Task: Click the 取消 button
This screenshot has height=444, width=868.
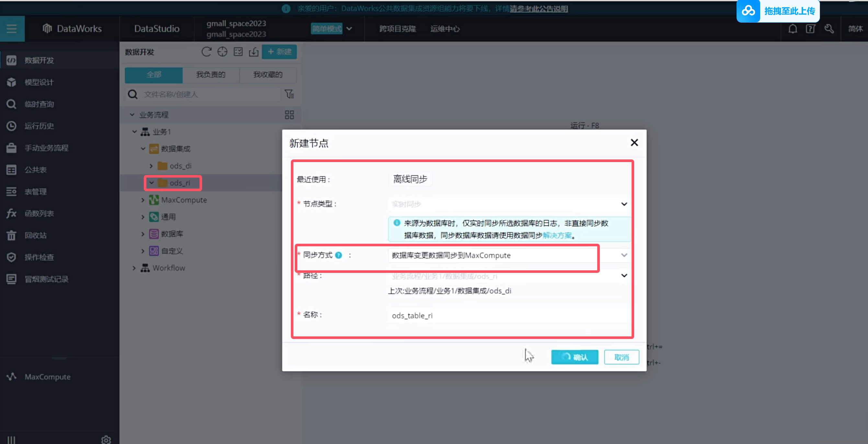Action: [x=621, y=357]
